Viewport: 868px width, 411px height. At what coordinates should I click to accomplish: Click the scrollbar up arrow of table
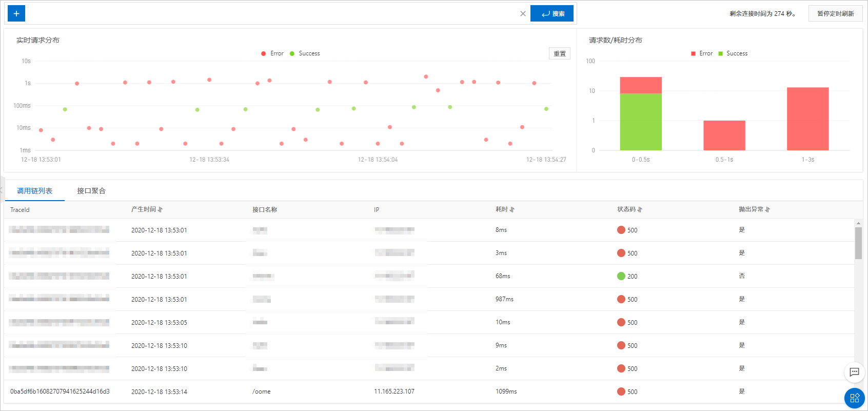858,223
